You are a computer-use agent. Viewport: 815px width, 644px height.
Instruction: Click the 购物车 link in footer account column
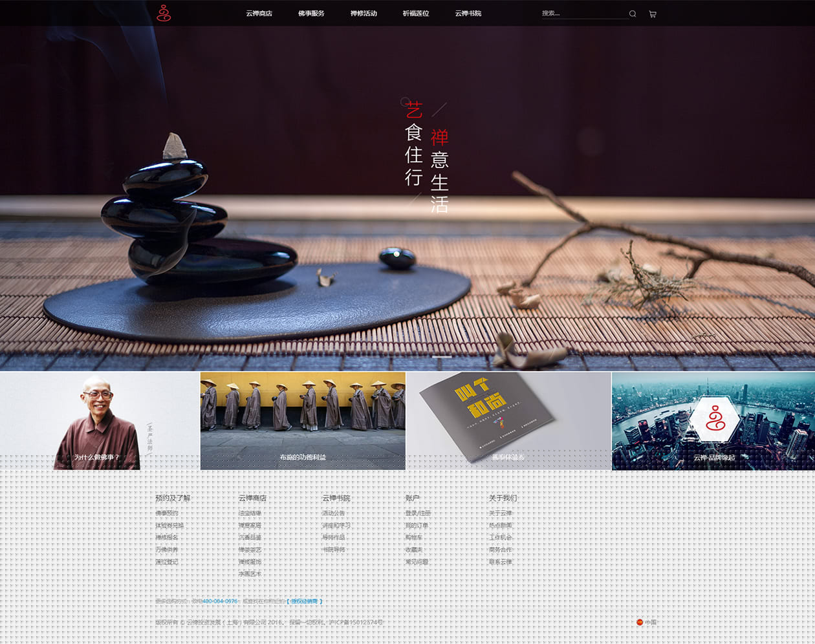[413, 537]
